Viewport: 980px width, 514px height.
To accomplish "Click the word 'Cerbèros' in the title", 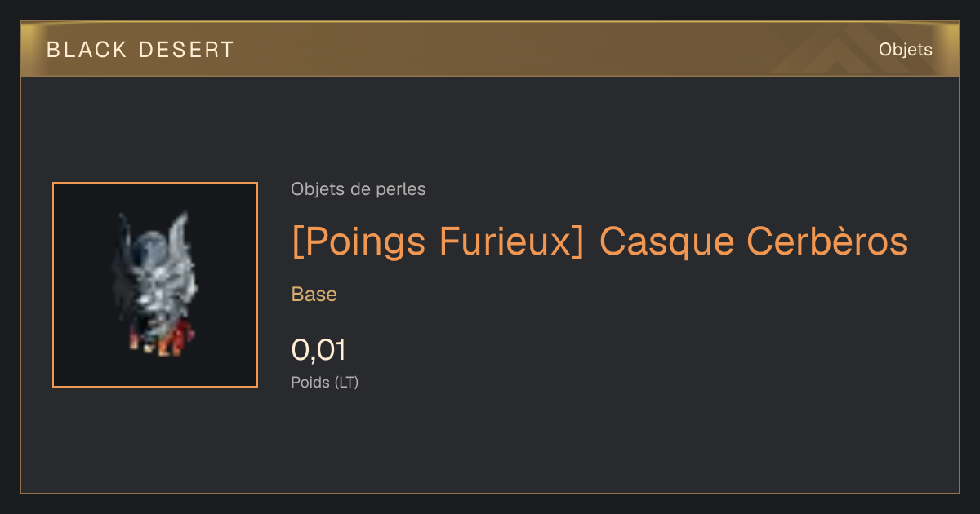I will pyautogui.click(x=828, y=241).
